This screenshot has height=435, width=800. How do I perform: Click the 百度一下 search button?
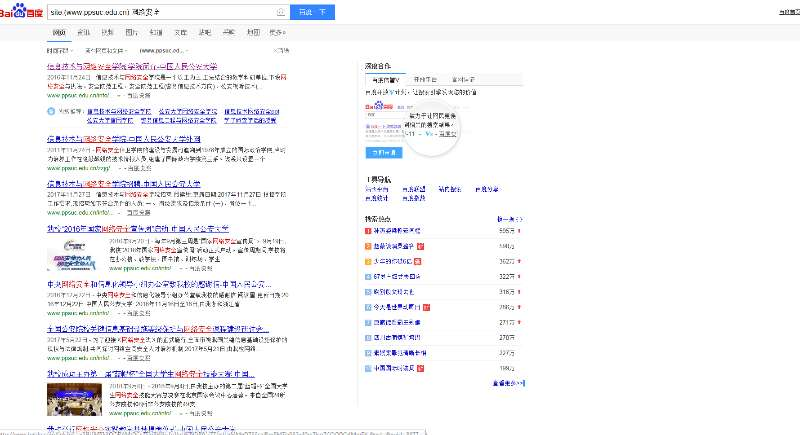click(x=312, y=12)
